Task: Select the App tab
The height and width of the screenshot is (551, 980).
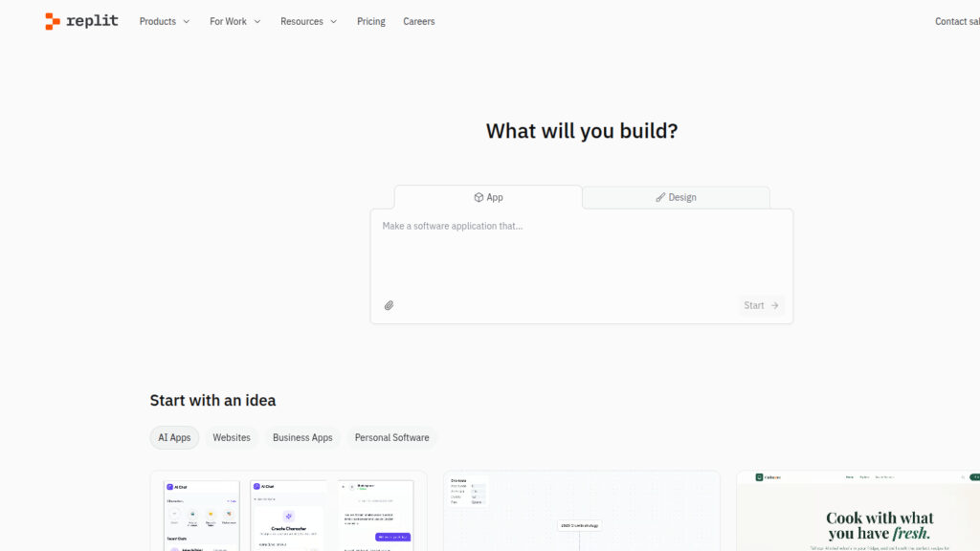Action: click(x=488, y=197)
